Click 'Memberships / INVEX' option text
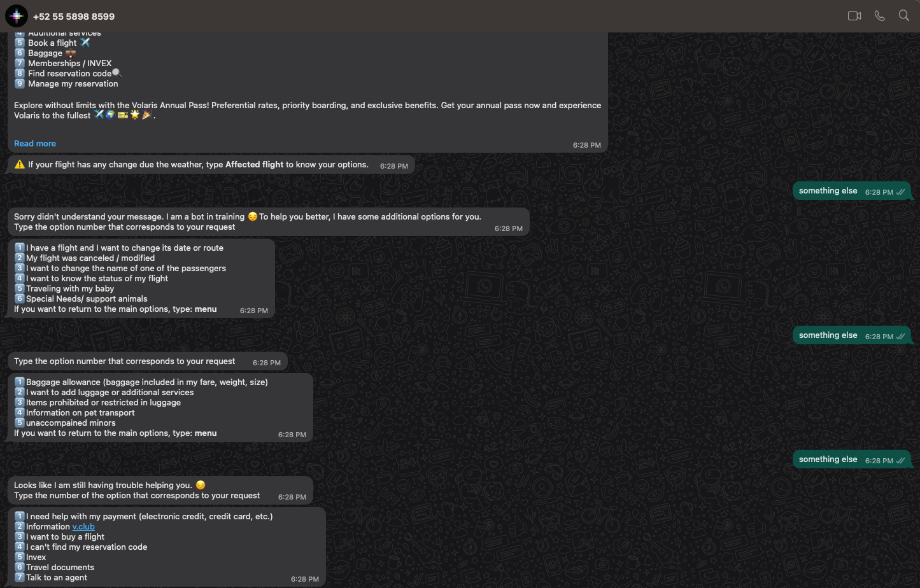 click(x=70, y=64)
